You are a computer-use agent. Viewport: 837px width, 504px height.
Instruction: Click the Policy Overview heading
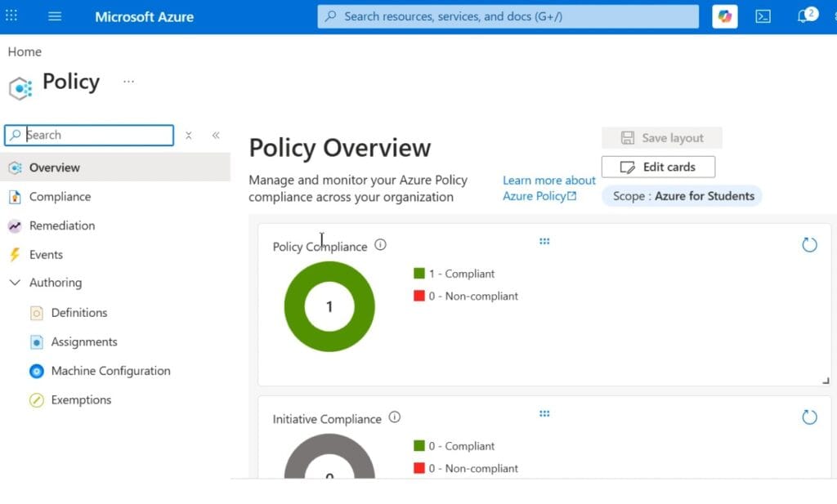coord(339,149)
